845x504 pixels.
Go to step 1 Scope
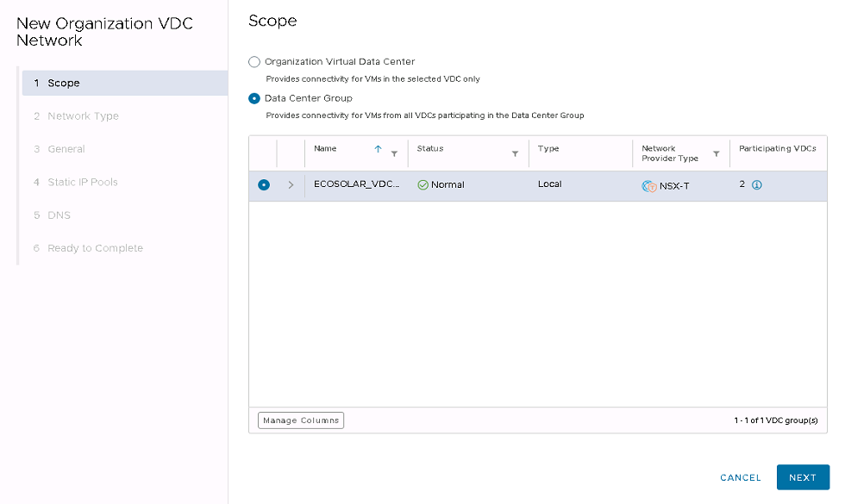(64, 84)
